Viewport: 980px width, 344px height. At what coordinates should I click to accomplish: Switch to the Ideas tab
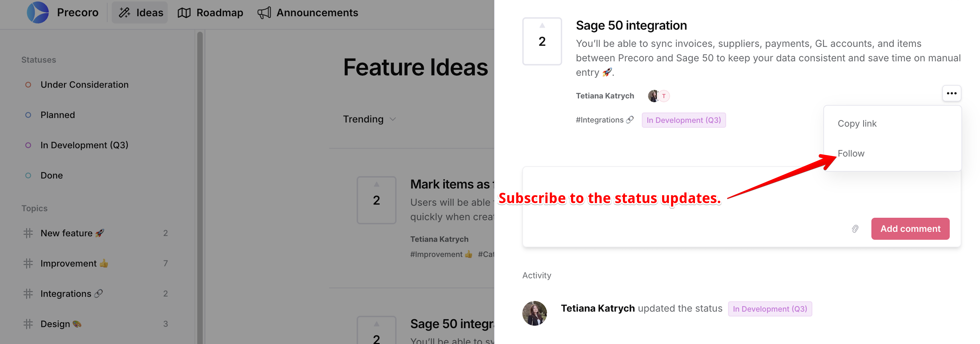click(140, 13)
